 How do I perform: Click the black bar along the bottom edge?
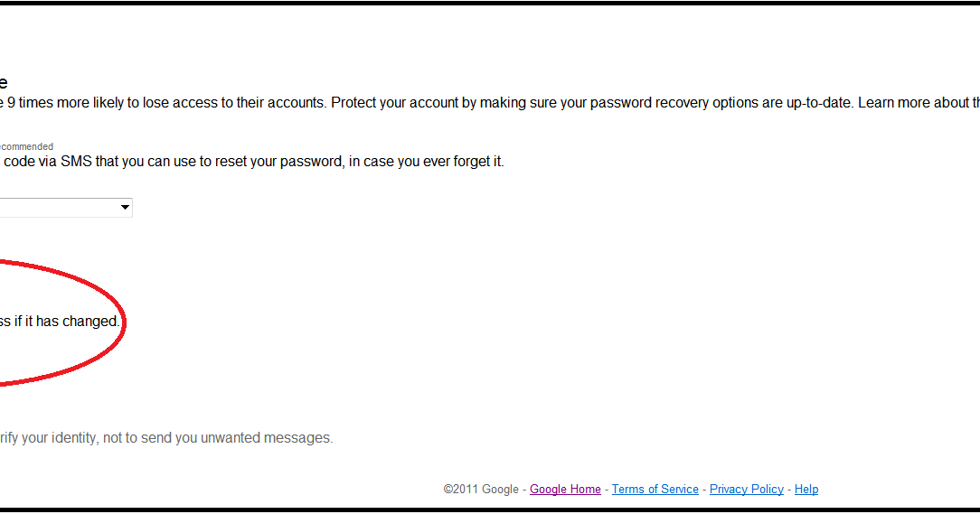click(490, 509)
